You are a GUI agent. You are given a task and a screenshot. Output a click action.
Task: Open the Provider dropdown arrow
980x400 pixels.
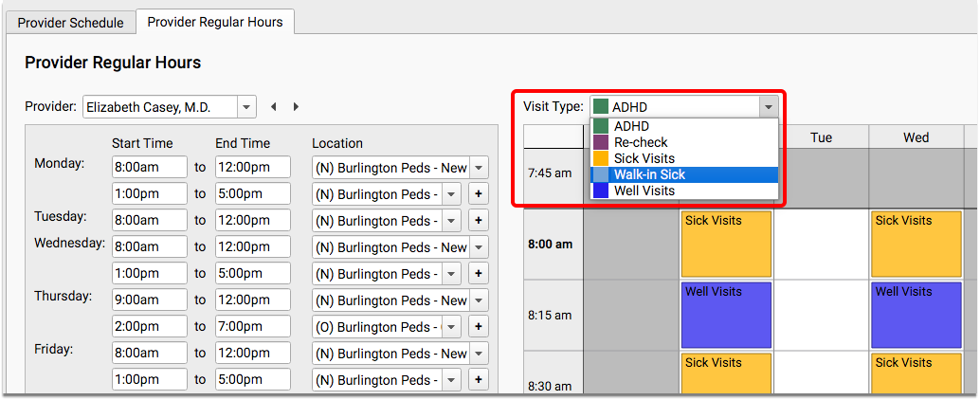[246, 107]
